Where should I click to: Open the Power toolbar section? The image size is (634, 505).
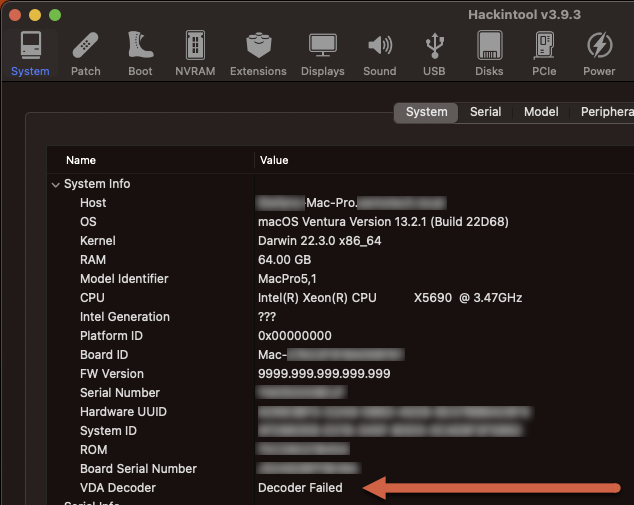point(599,54)
